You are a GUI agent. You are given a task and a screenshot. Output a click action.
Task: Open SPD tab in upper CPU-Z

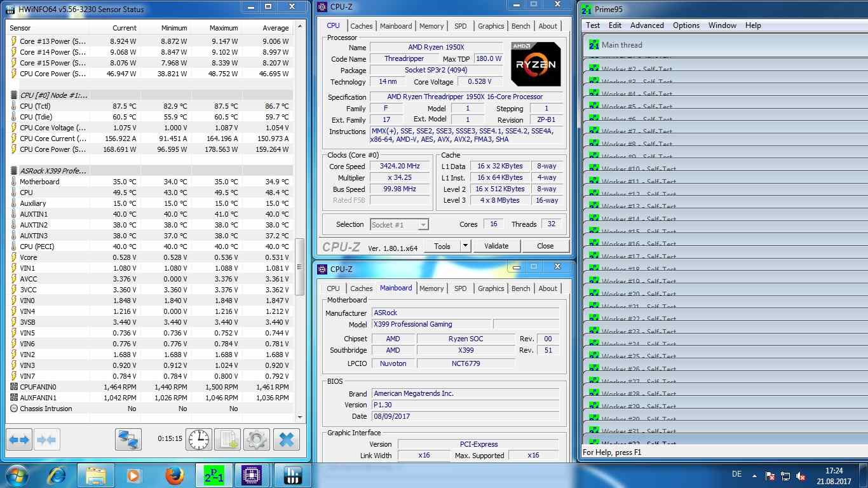tap(461, 26)
